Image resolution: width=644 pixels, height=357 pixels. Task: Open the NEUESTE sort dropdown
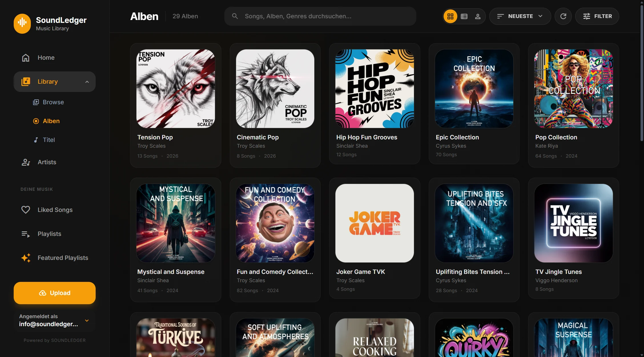[520, 16]
